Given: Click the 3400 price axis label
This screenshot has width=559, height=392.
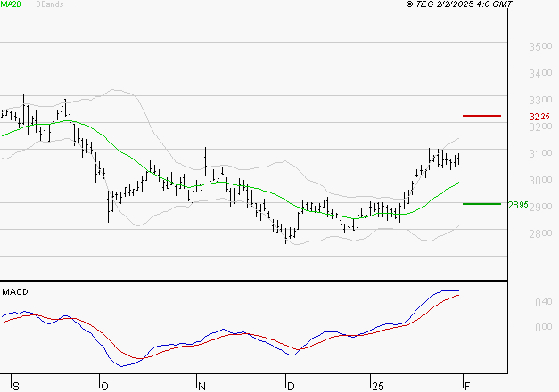Looking at the screenshot, I should (x=540, y=73).
